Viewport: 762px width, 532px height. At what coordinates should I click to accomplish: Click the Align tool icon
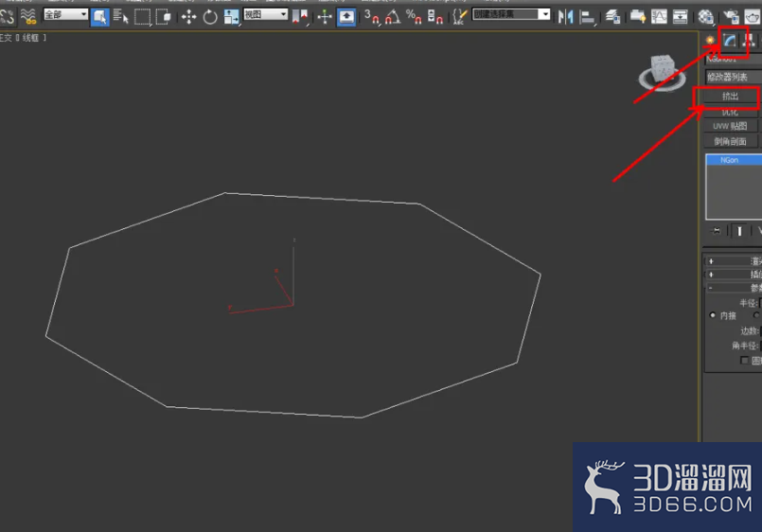click(x=588, y=17)
